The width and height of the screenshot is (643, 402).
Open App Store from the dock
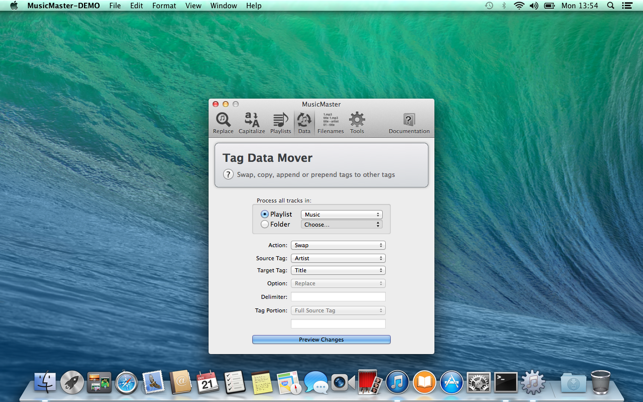(x=451, y=382)
